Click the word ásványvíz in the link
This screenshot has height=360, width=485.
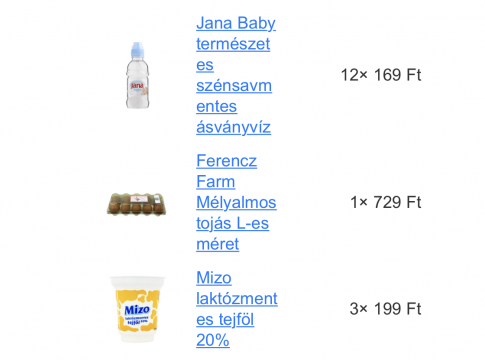pos(233,127)
